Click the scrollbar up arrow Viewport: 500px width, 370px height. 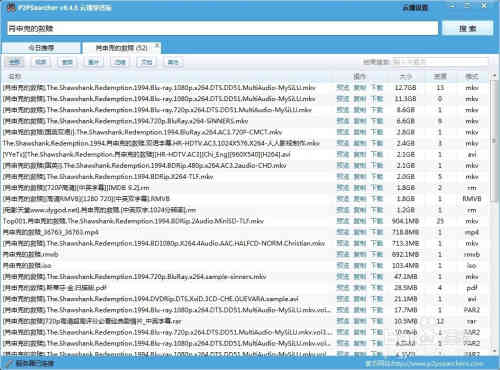click(x=495, y=76)
